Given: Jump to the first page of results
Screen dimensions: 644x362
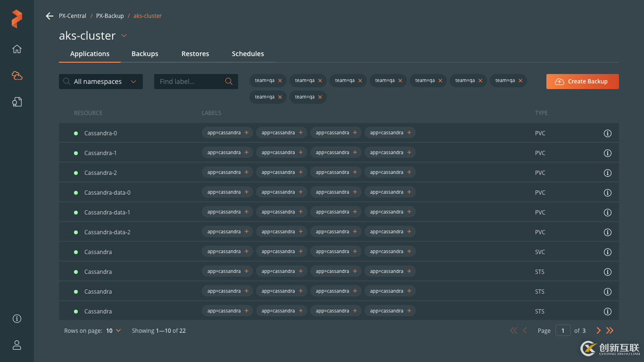Looking at the screenshot, I should click(x=514, y=331).
